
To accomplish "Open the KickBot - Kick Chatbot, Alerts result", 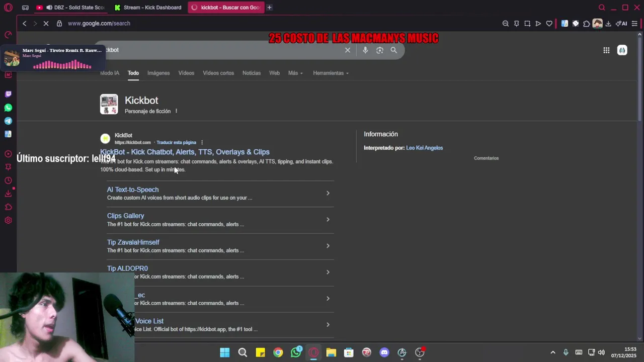I will [x=185, y=152].
